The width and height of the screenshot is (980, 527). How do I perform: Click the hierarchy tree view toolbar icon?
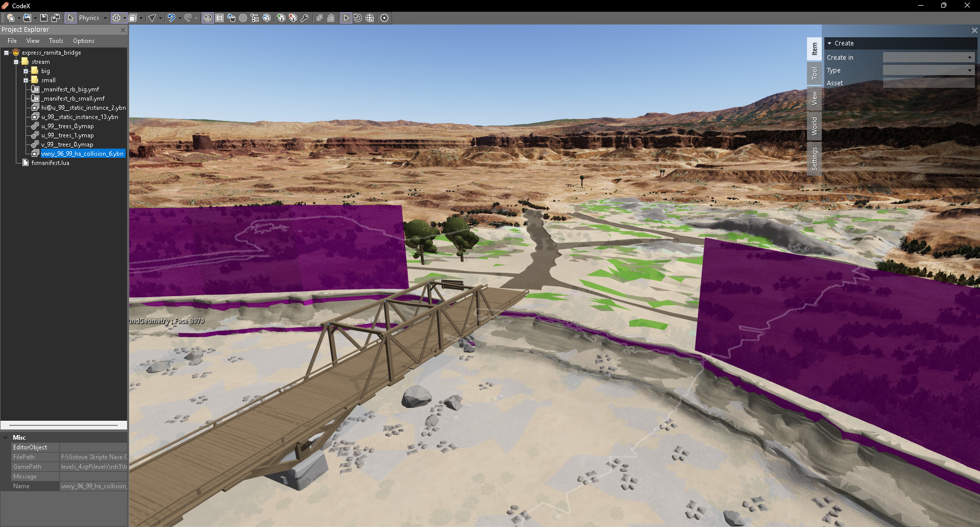(255, 18)
